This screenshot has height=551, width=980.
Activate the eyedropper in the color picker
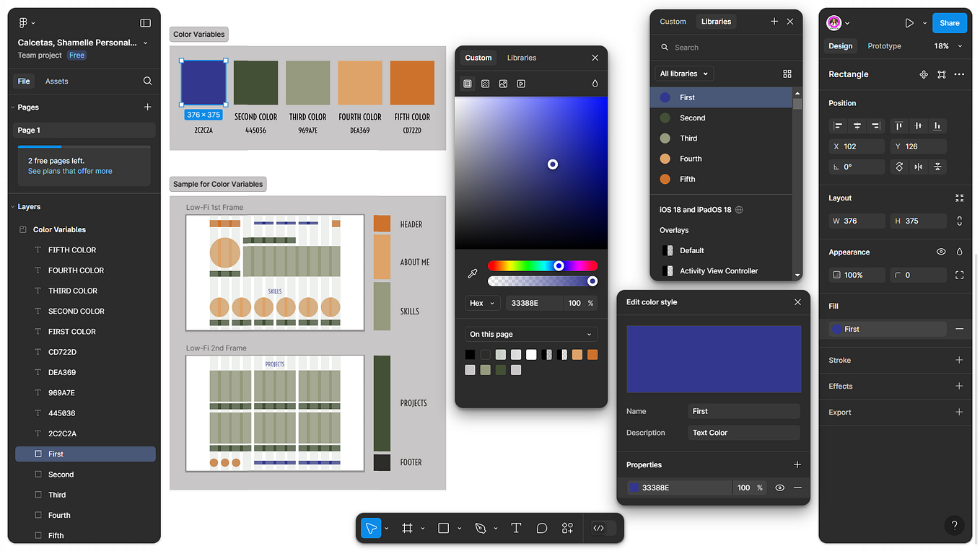tap(473, 274)
